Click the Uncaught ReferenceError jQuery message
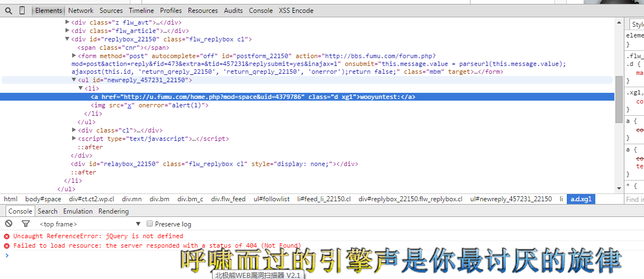644x279 pixels. [x=98, y=236]
